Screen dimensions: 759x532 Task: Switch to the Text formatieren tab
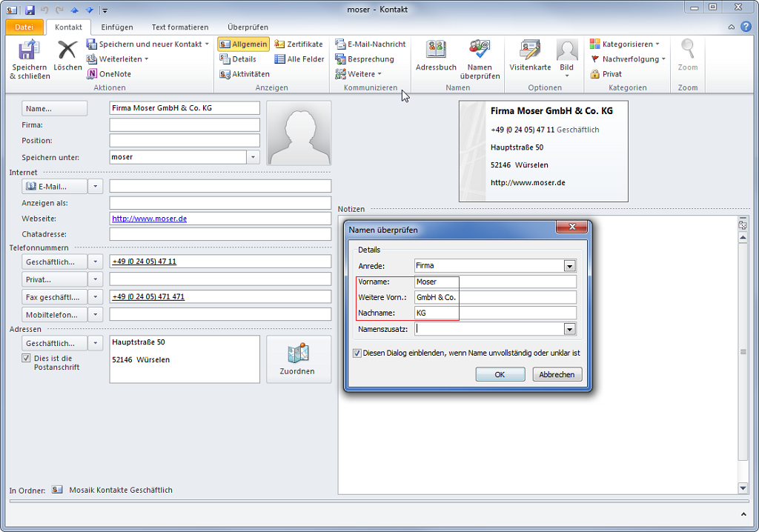[x=180, y=27]
